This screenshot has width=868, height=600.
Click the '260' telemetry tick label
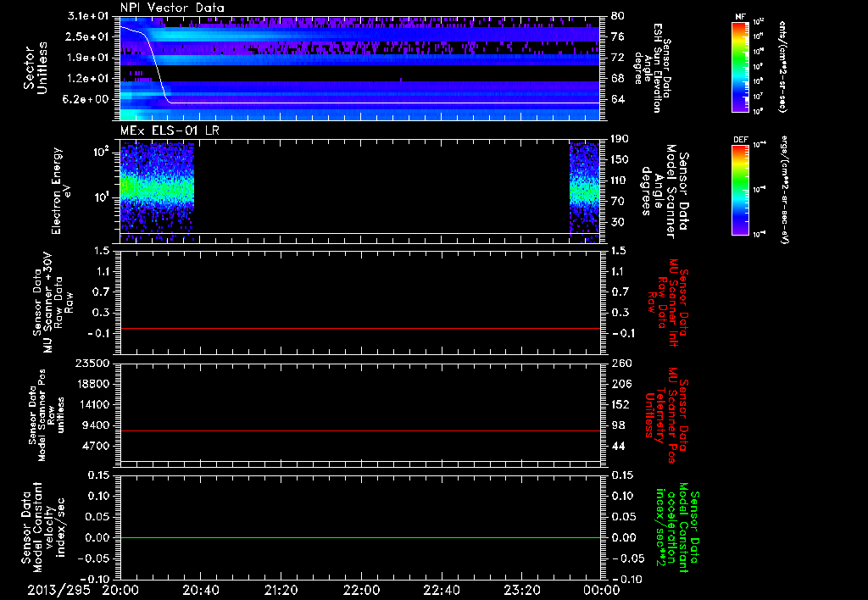(x=621, y=363)
